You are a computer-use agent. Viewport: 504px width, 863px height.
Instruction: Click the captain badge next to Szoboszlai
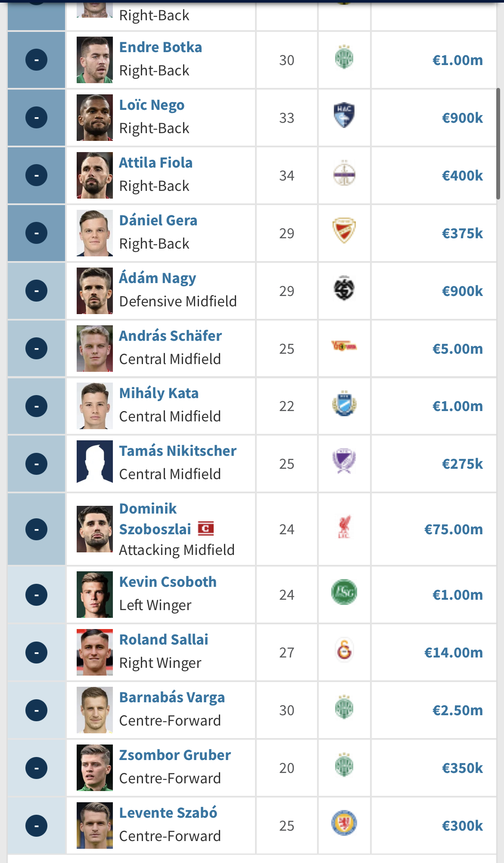pos(206,528)
